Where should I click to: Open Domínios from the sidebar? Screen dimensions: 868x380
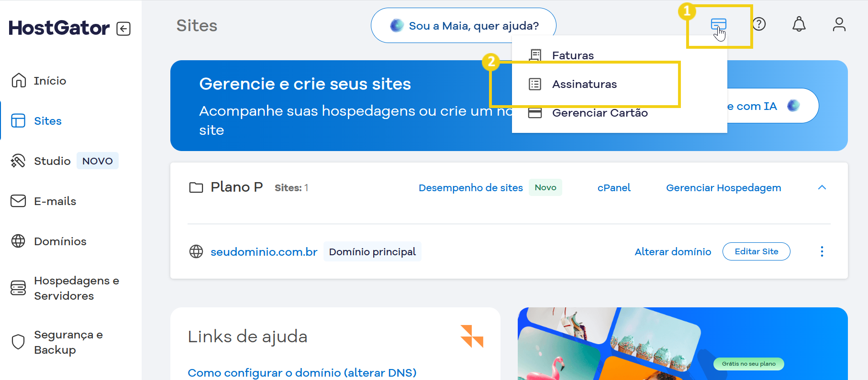click(x=60, y=241)
